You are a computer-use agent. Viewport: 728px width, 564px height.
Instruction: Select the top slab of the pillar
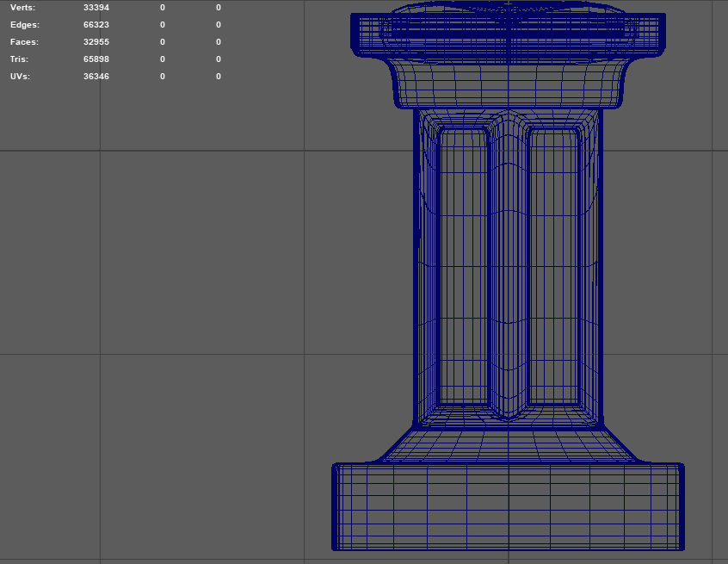(508, 34)
